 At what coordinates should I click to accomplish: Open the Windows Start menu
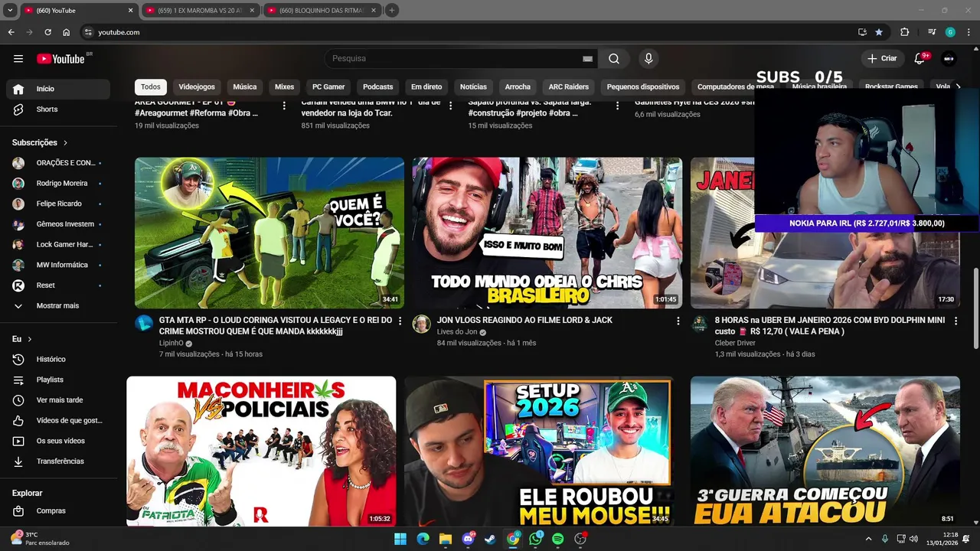[x=400, y=539]
